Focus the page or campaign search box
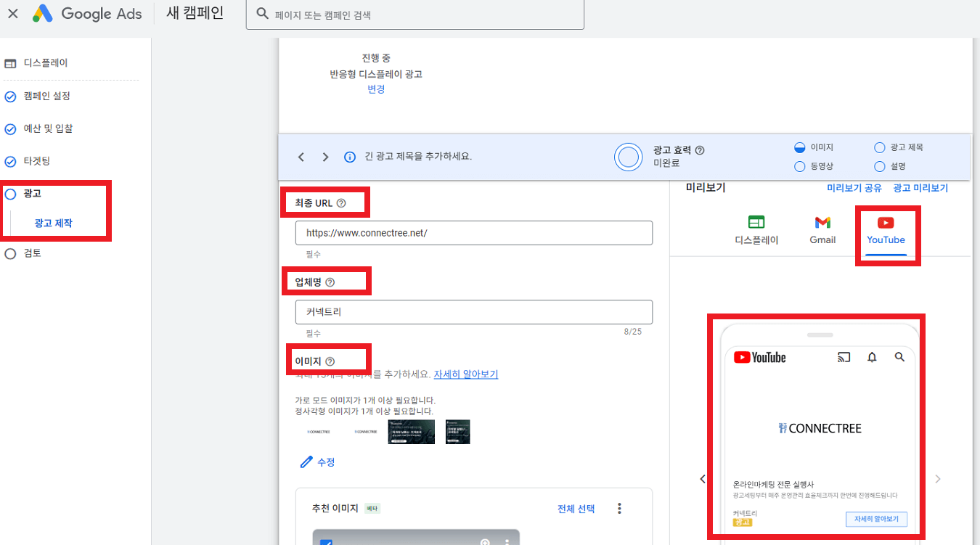The image size is (980, 545). pos(415,15)
